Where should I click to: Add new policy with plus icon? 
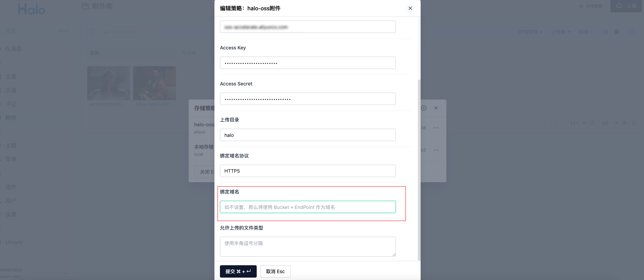pos(424,108)
